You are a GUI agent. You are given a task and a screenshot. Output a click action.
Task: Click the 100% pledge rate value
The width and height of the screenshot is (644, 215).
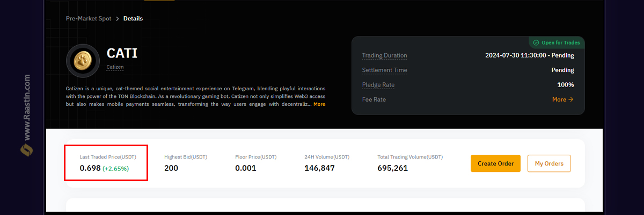click(566, 85)
